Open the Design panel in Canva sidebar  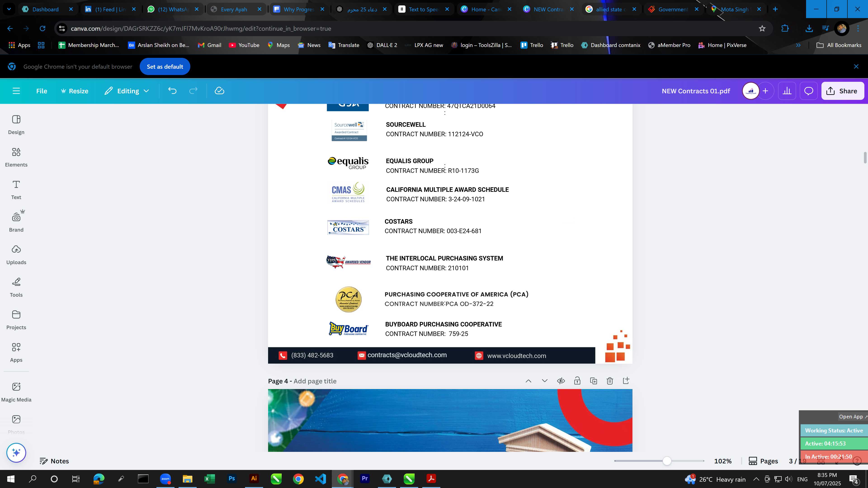point(16,125)
